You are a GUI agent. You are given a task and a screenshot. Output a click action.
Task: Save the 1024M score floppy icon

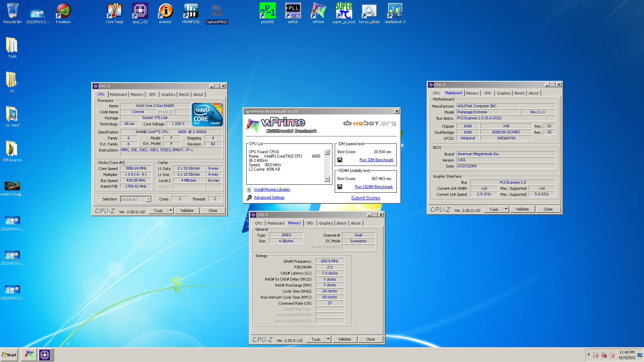pyautogui.click(x=340, y=187)
